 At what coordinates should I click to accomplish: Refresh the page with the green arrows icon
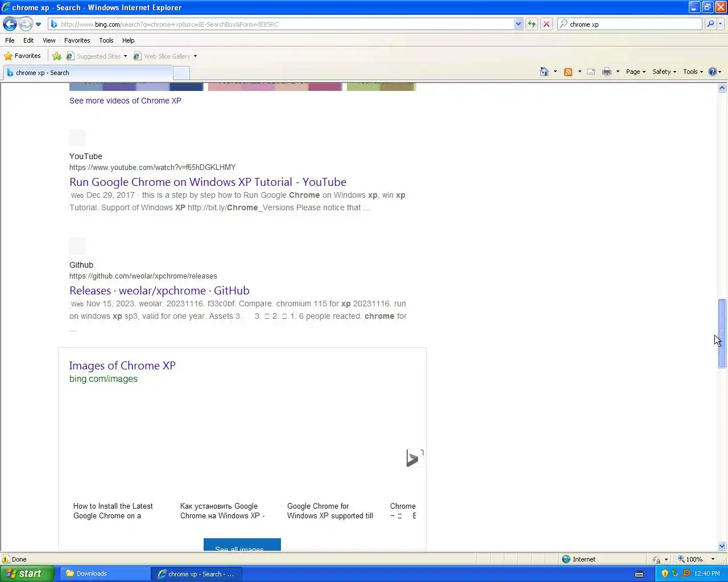[x=532, y=24]
